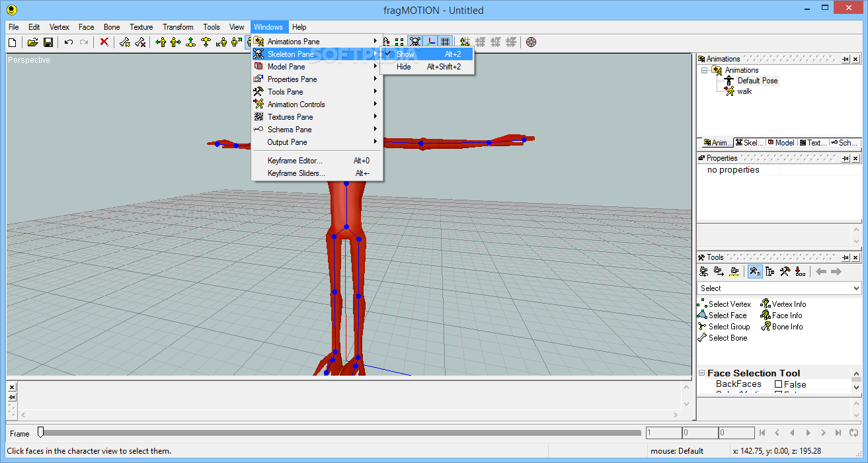Expand the Animations Pane submenu
Viewport: 868px width, 463px height.
coord(317,42)
